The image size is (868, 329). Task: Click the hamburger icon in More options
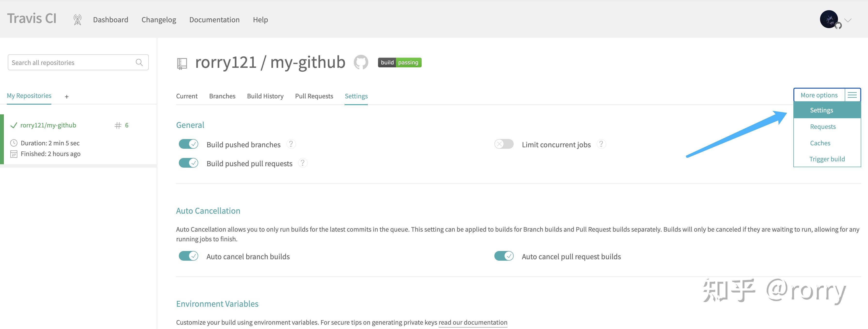tap(852, 95)
